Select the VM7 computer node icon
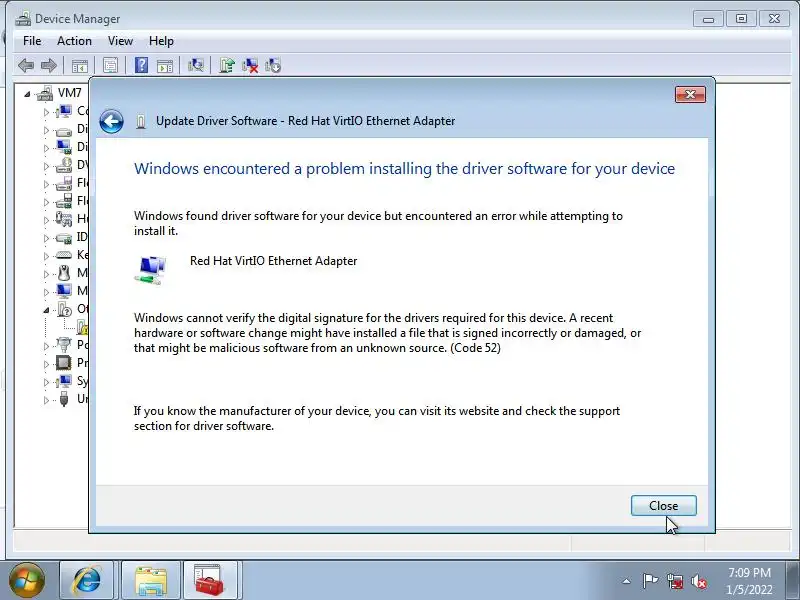 [45, 93]
